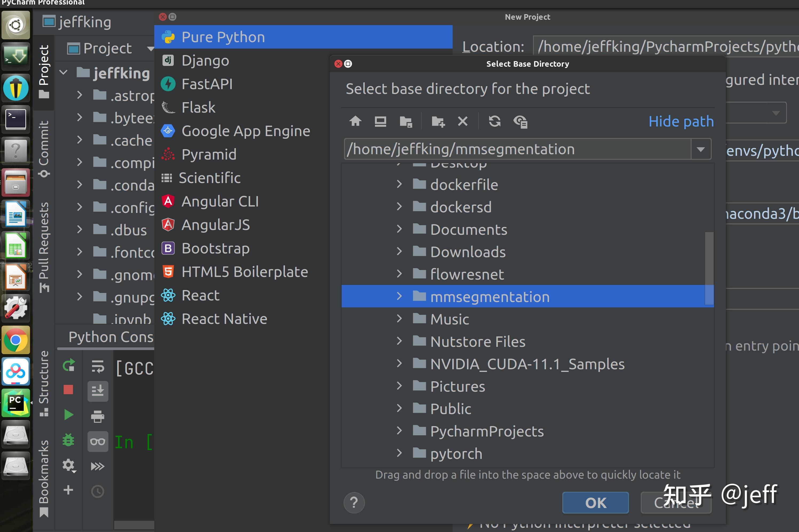Open LibreOffice Calc from dock

coord(15,245)
